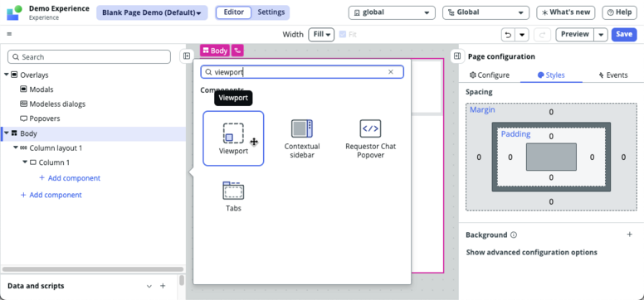Click the tree Search field
This screenshot has width=644, height=300.
[89, 57]
